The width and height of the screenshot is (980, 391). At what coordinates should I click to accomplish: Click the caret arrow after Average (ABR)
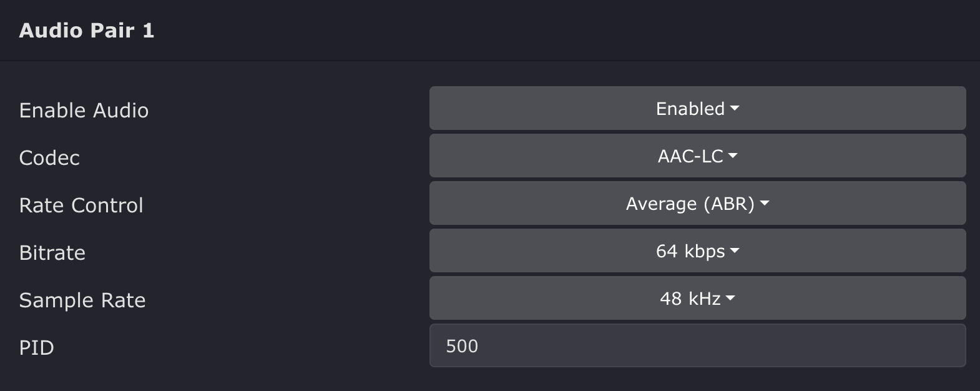(x=765, y=204)
